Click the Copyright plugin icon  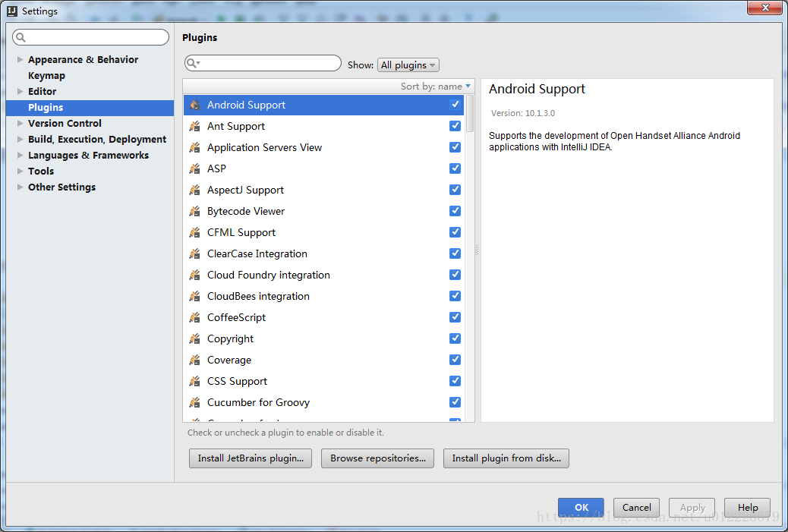click(x=194, y=338)
